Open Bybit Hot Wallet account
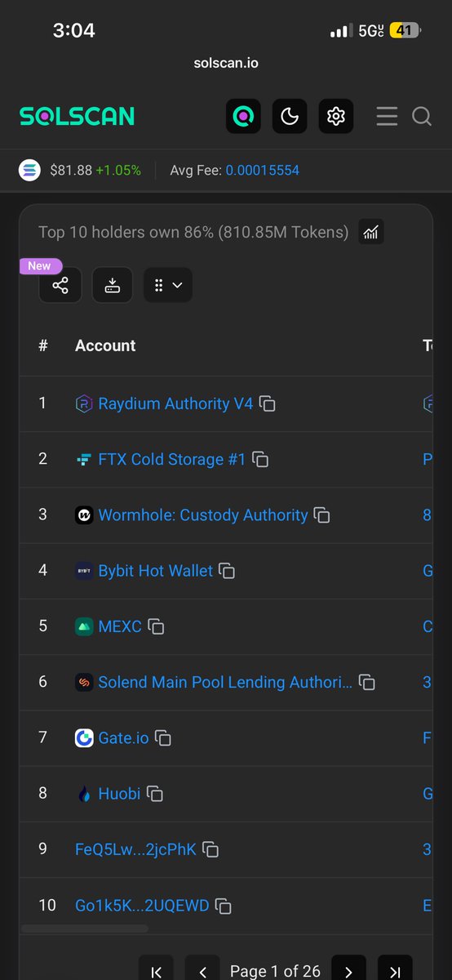 tap(155, 570)
